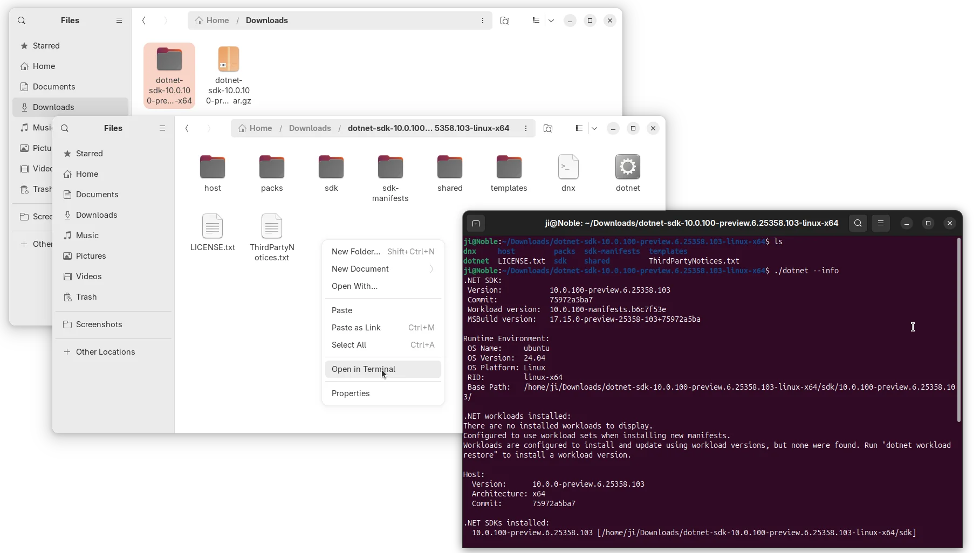
Task: Select the ThirdPartyNotices.txt file
Action: [272, 238]
